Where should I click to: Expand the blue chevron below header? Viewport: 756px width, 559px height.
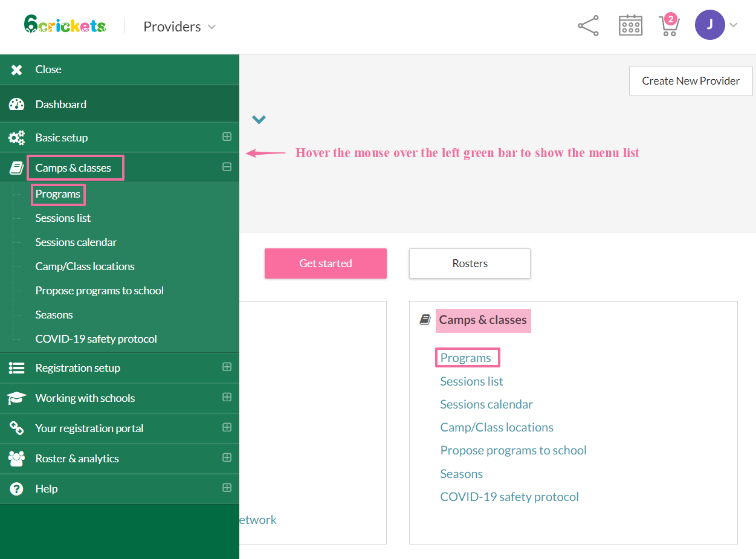pyautogui.click(x=259, y=120)
